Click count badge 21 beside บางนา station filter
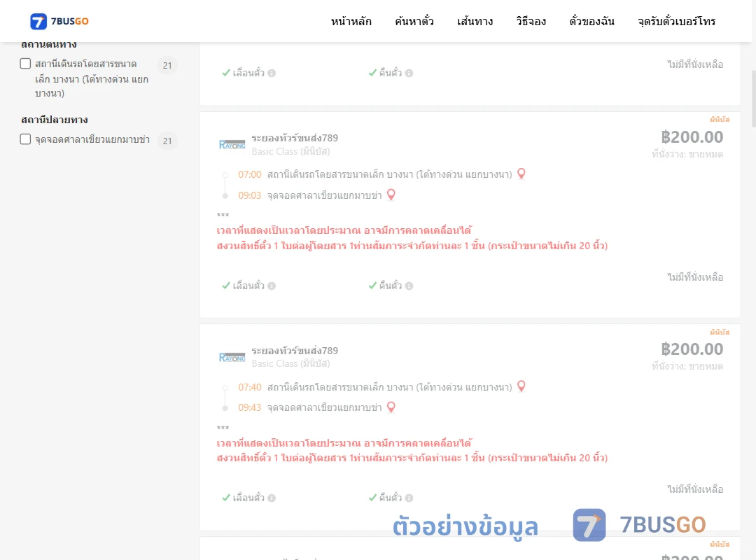 click(x=167, y=65)
